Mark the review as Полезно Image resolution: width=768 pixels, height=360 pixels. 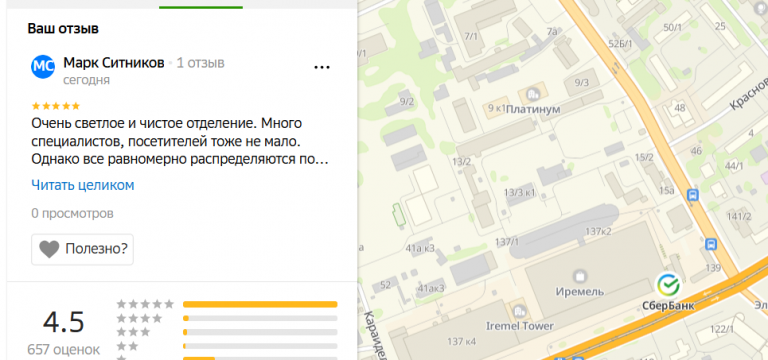click(x=82, y=249)
